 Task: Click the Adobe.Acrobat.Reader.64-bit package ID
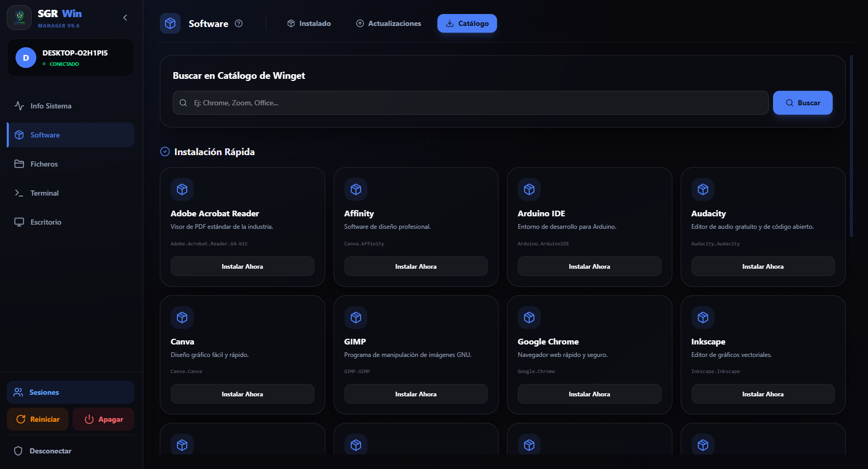pos(209,244)
